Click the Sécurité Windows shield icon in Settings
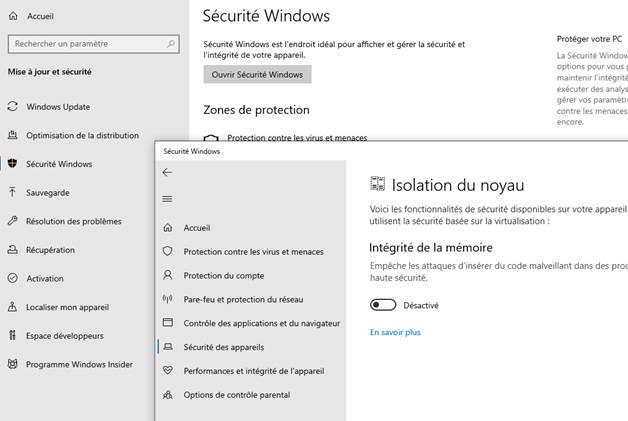Image resolution: width=628 pixels, height=421 pixels. (x=13, y=164)
